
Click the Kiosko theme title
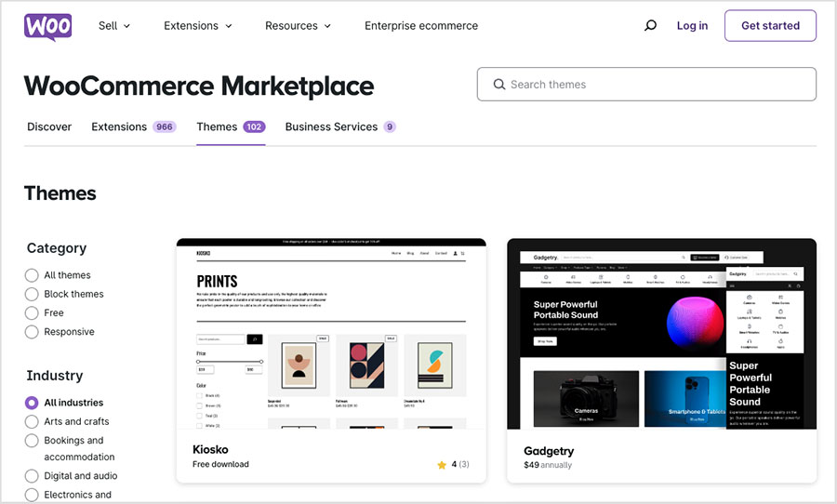(x=210, y=449)
